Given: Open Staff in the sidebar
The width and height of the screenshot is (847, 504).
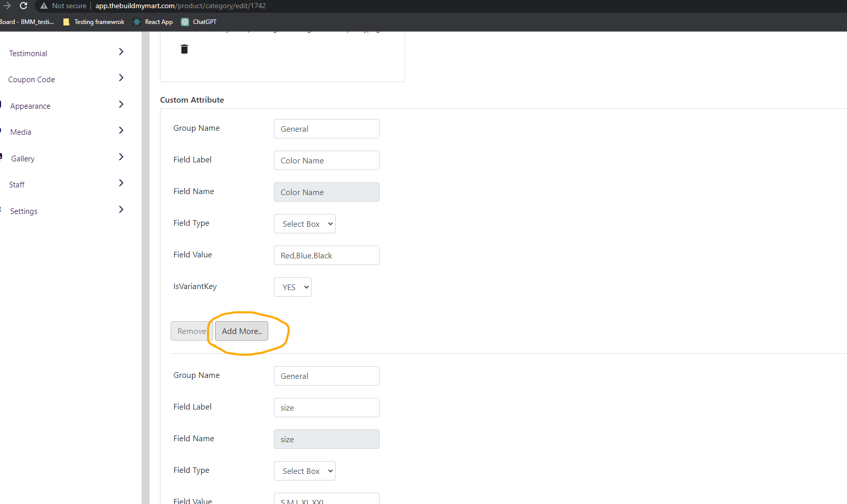Looking at the screenshot, I should [x=17, y=185].
